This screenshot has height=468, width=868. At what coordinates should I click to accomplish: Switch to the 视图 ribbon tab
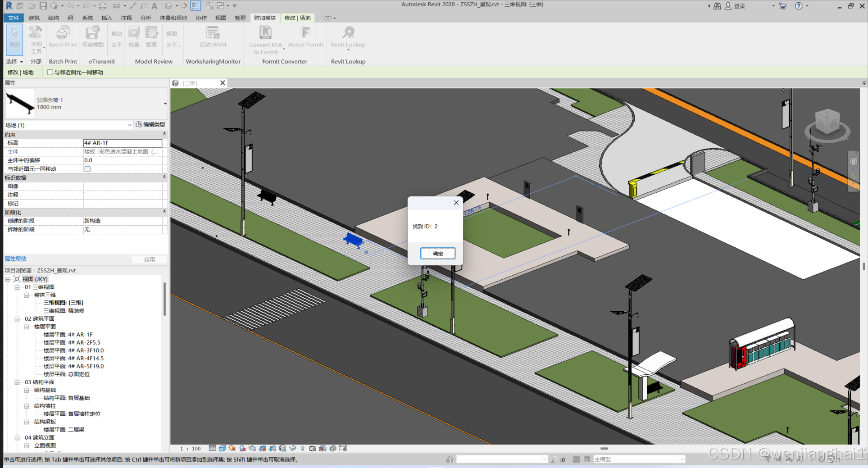220,18
